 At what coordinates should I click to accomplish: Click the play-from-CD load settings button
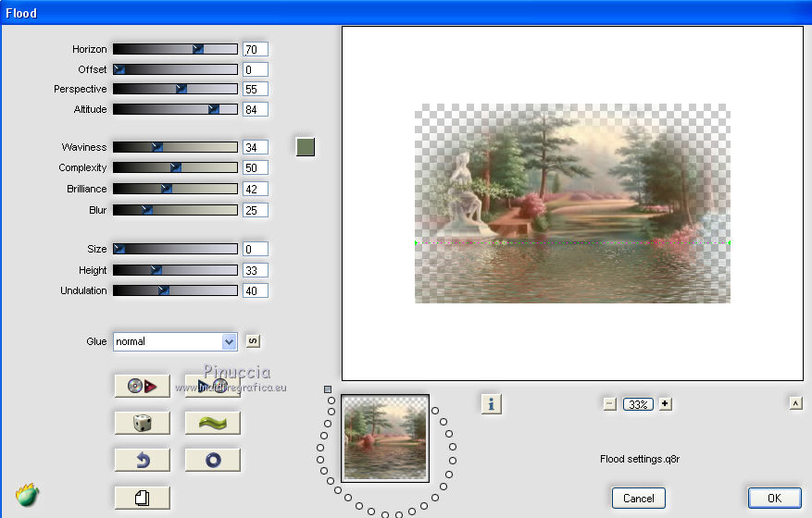(x=212, y=386)
